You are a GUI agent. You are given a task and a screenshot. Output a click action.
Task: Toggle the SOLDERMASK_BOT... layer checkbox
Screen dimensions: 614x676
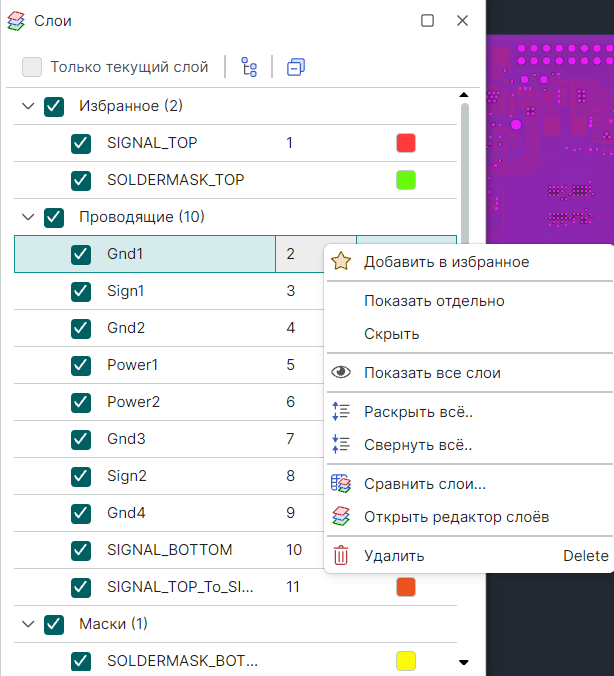click(x=81, y=662)
